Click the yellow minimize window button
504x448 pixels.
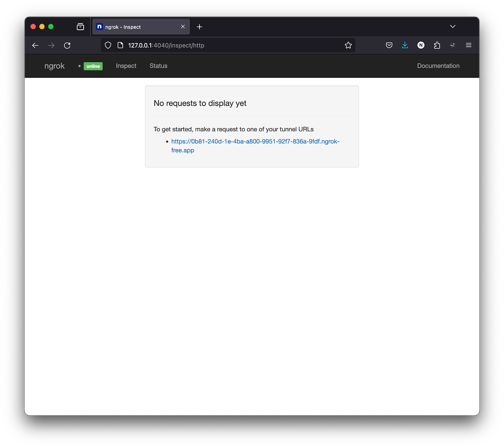click(x=42, y=27)
